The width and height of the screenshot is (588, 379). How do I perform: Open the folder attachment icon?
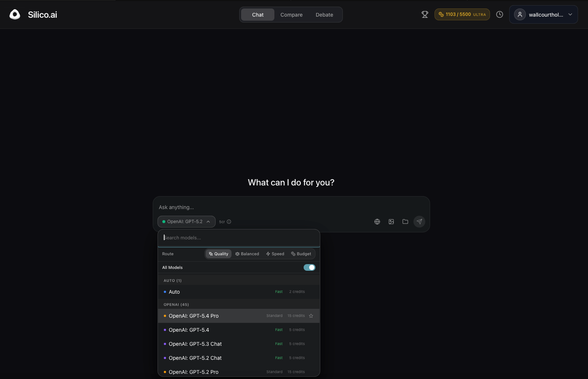point(405,222)
